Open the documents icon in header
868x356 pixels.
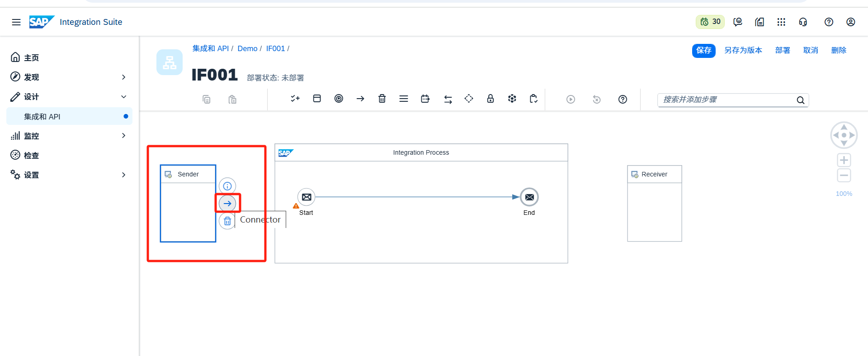coord(759,22)
